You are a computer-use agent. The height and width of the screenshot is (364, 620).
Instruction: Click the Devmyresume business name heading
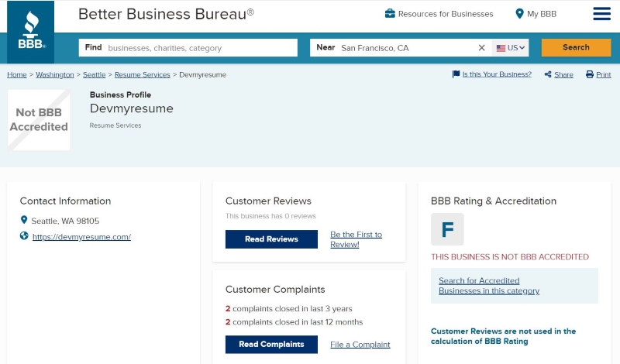(131, 108)
